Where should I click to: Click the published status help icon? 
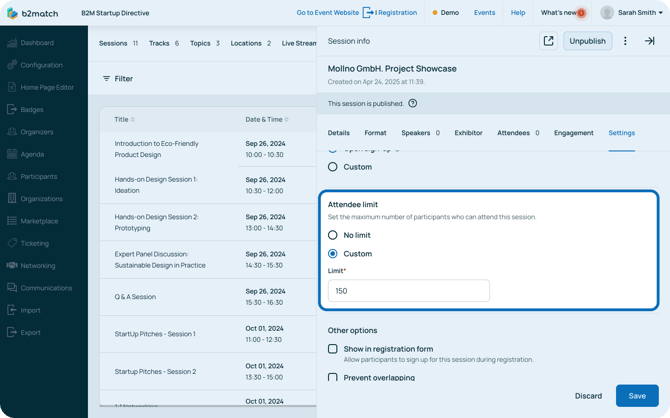pos(412,103)
